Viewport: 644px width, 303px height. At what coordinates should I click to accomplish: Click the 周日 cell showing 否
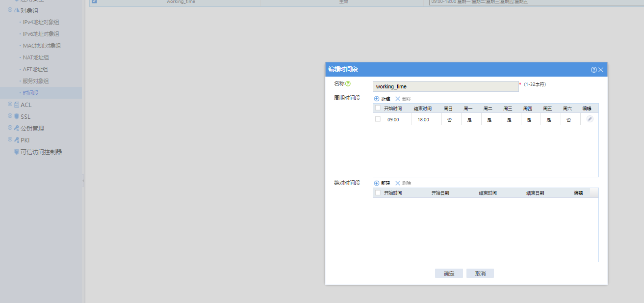449,119
